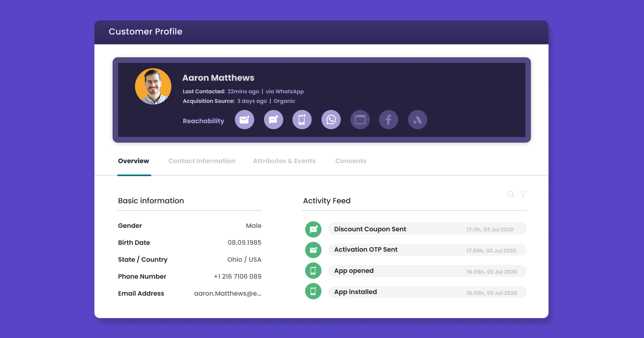Click the truncated email address to expand it

point(228,293)
